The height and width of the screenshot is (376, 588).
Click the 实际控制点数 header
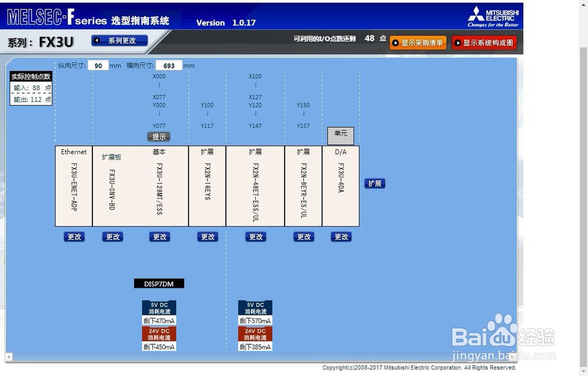[x=31, y=76]
